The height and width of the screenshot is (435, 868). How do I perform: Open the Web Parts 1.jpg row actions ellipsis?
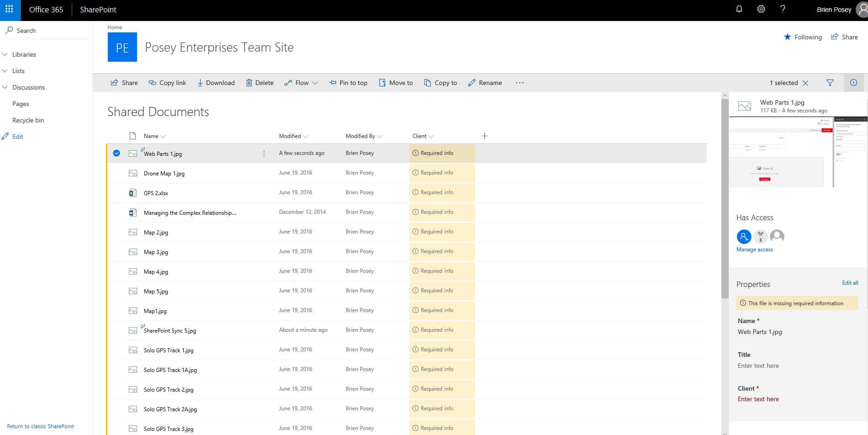click(x=264, y=154)
